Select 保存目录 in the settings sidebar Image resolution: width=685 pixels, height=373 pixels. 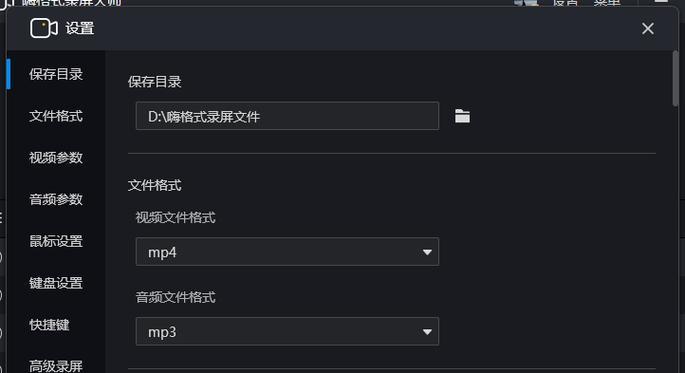[x=56, y=74]
